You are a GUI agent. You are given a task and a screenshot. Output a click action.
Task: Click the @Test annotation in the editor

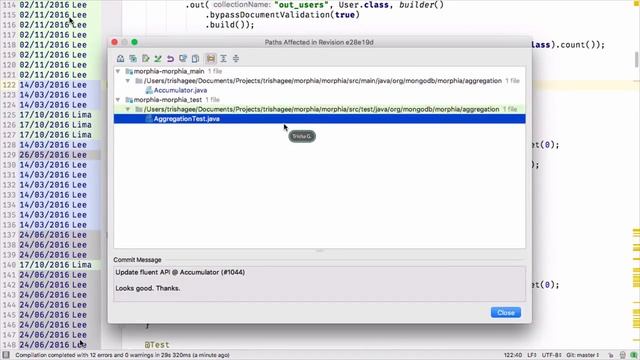point(157,345)
